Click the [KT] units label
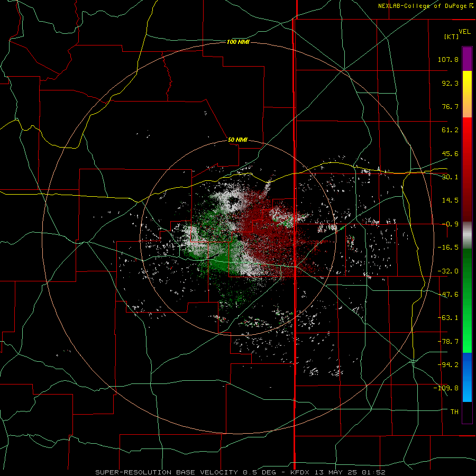The image size is (476, 476). tap(451, 36)
